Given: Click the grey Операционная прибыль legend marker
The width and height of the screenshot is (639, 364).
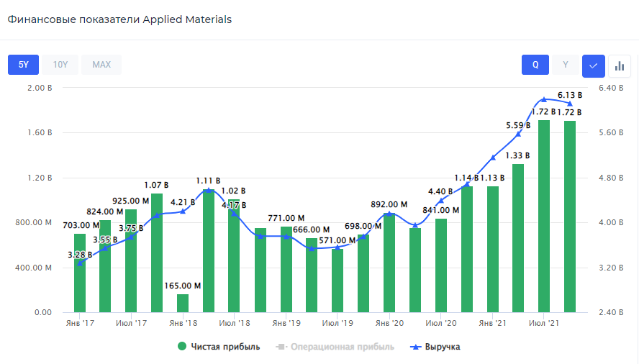Looking at the screenshot, I should pos(281,347).
